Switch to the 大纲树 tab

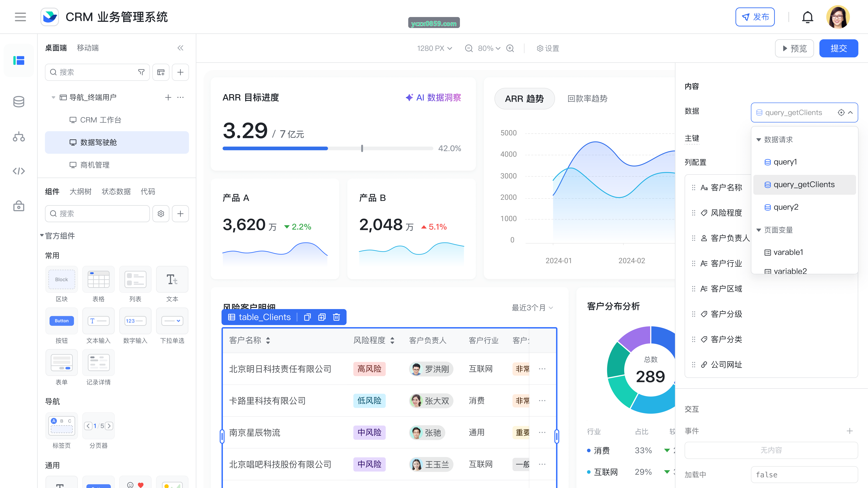click(x=80, y=192)
